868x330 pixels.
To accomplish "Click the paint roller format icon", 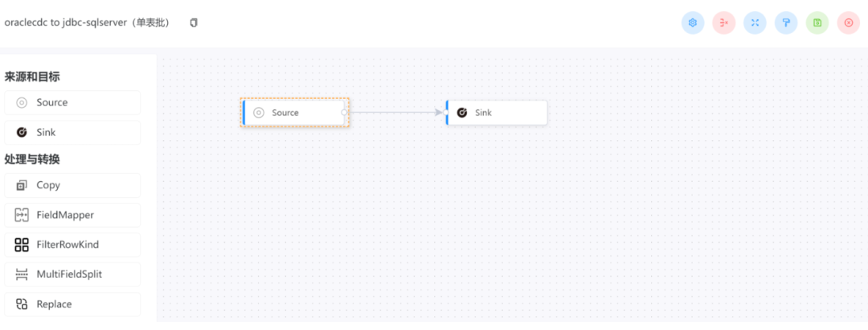I will click(x=786, y=23).
